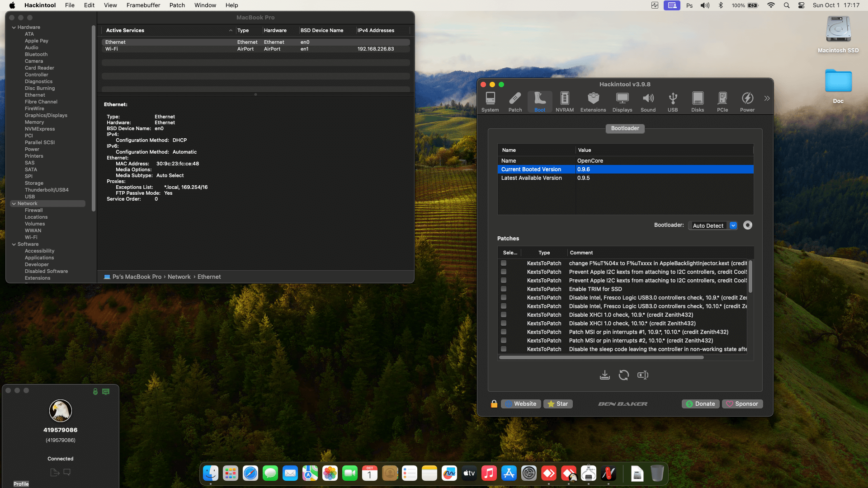
Task: Open the Window menu
Action: pos(205,5)
